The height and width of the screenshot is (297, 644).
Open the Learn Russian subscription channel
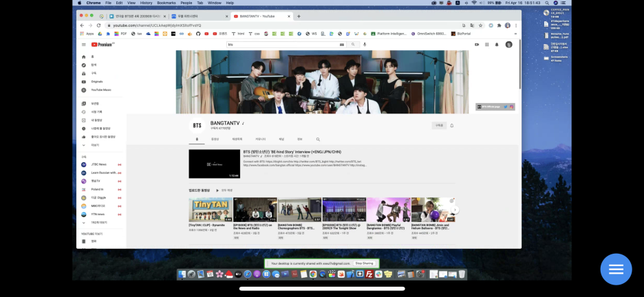click(x=98, y=173)
